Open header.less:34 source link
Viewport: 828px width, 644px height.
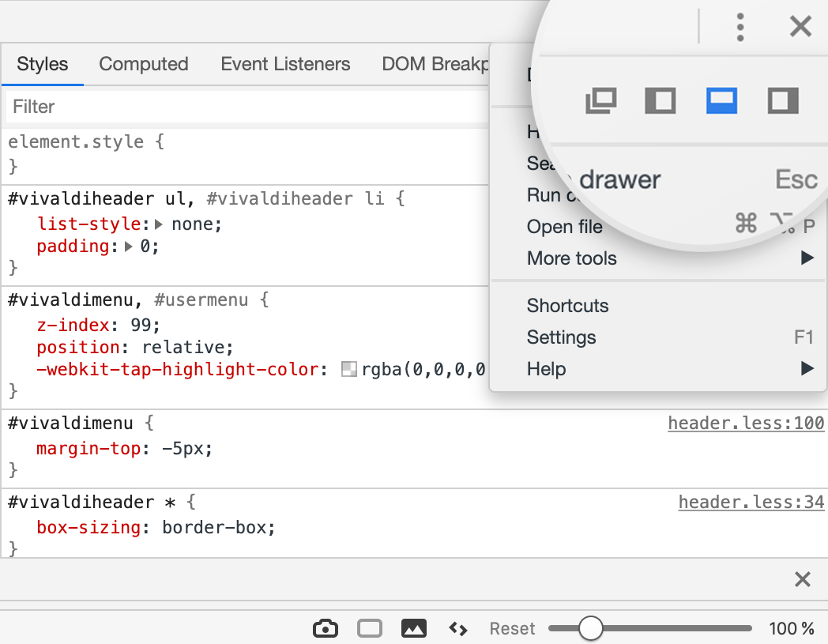point(751,502)
